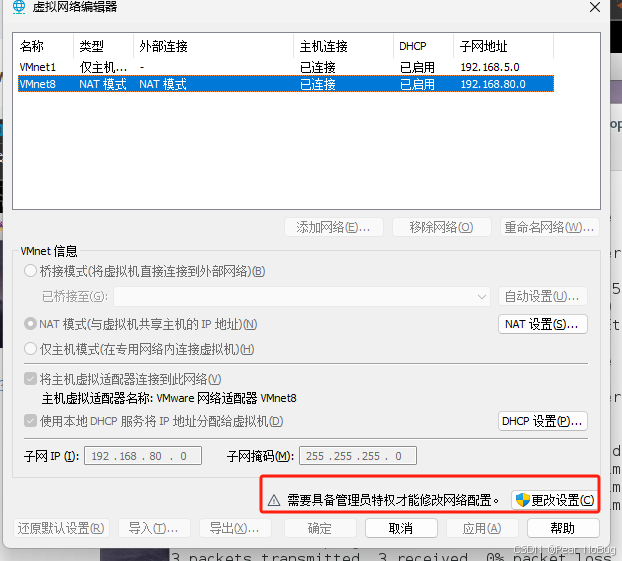Click the 子网地址 column header

tap(503, 46)
